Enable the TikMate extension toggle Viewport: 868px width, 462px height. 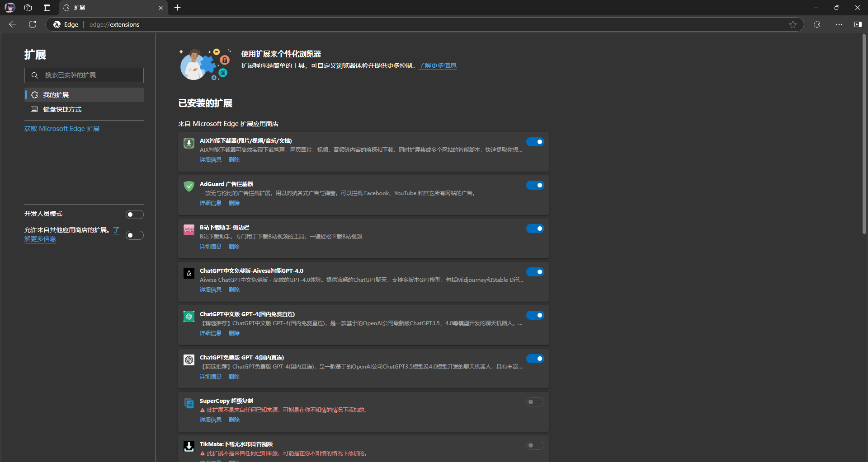(535, 445)
